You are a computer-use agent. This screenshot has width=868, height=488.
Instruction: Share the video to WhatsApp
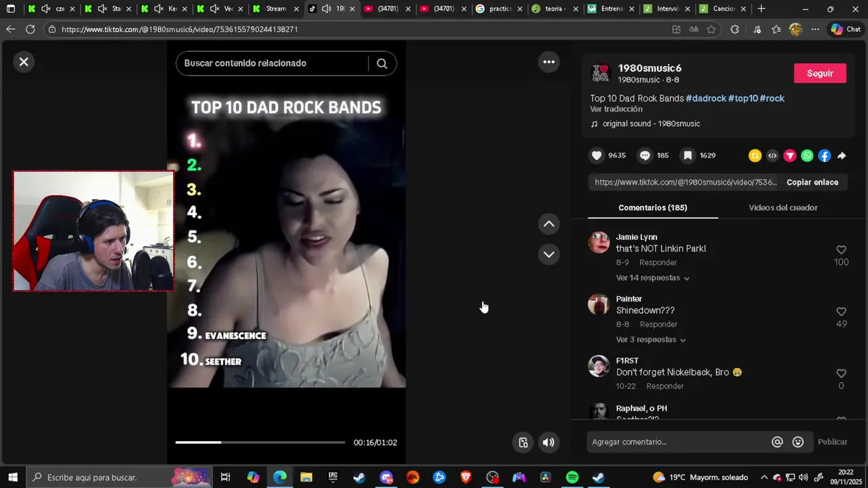click(807, 156)
